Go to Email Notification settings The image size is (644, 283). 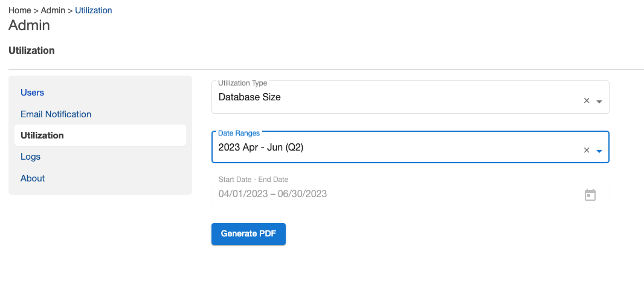(56, 114)
